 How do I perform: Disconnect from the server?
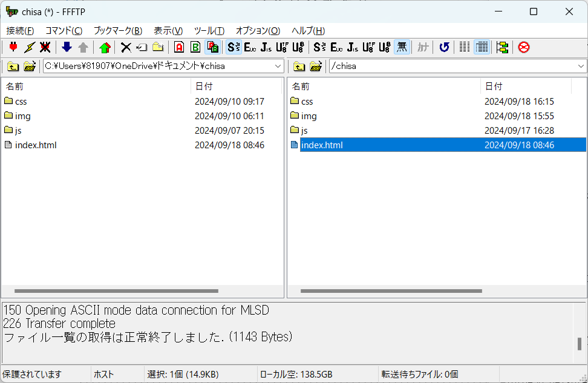point(44,47)
